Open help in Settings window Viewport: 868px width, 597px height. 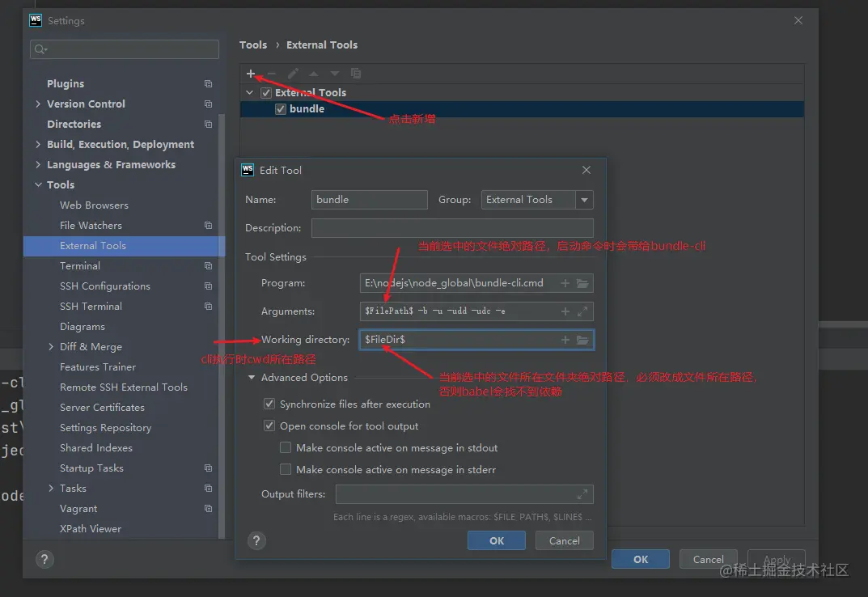44,559
